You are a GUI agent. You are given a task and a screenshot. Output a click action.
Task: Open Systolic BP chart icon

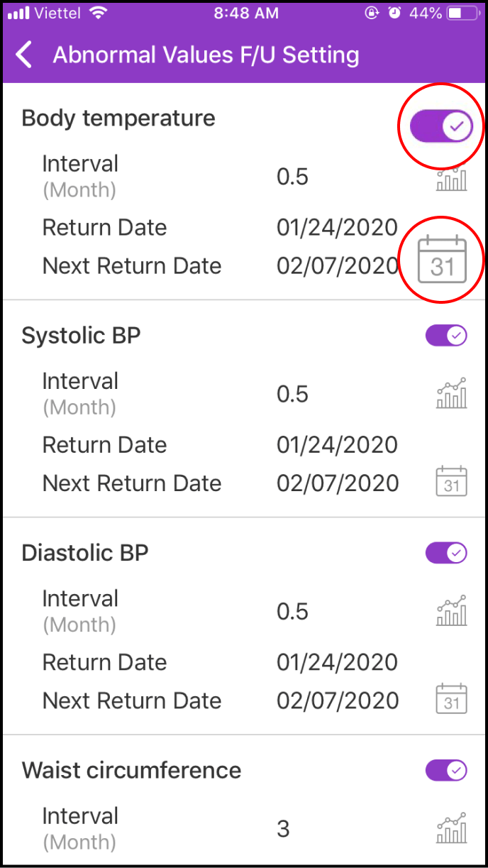tap(451, 394)
